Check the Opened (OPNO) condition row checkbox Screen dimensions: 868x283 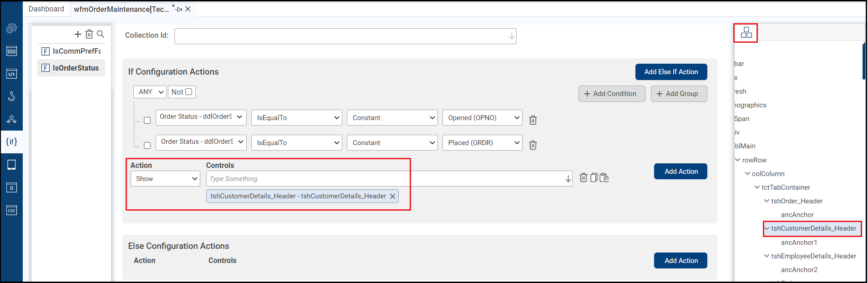pyautogui.click(x=147, y=121)
